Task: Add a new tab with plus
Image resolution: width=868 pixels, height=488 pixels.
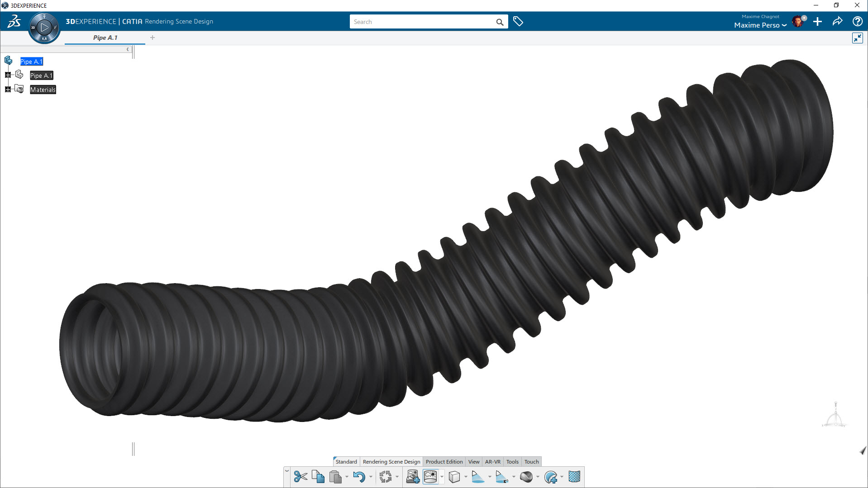Action: [153, 38]
